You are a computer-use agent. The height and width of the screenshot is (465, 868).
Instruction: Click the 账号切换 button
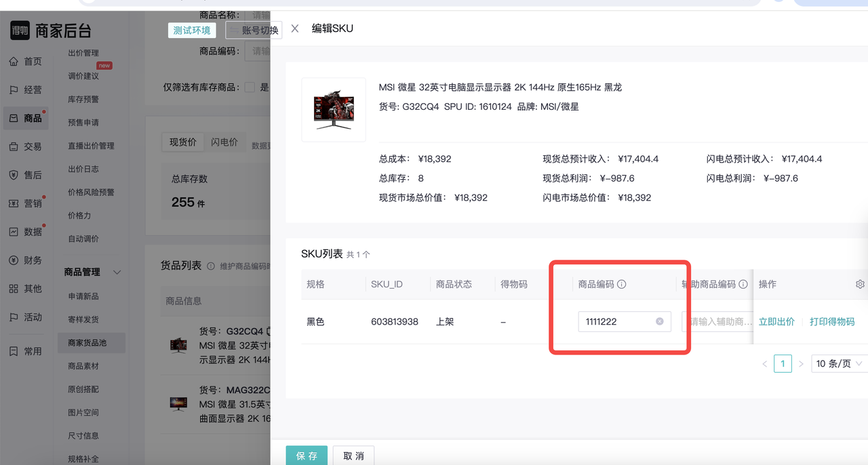click(254, 31)
